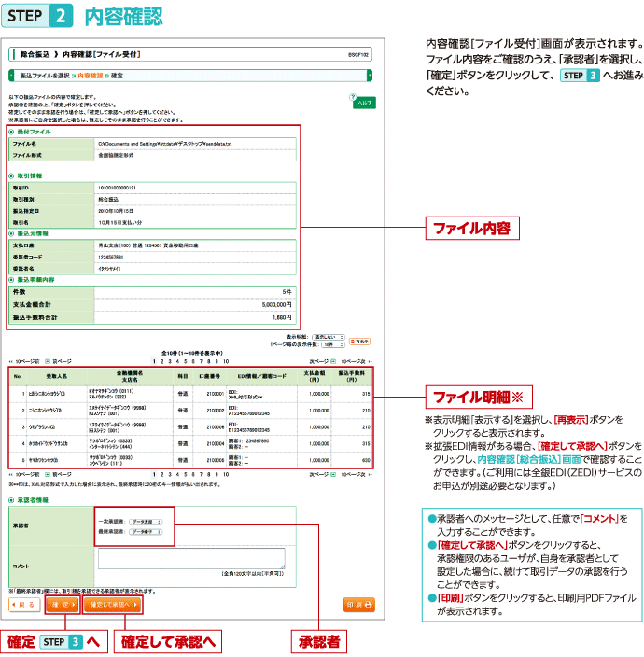The width and height of the screenshot is (644, 657).
Task: Click inside the コメント text area
Action: coord(191,558)
